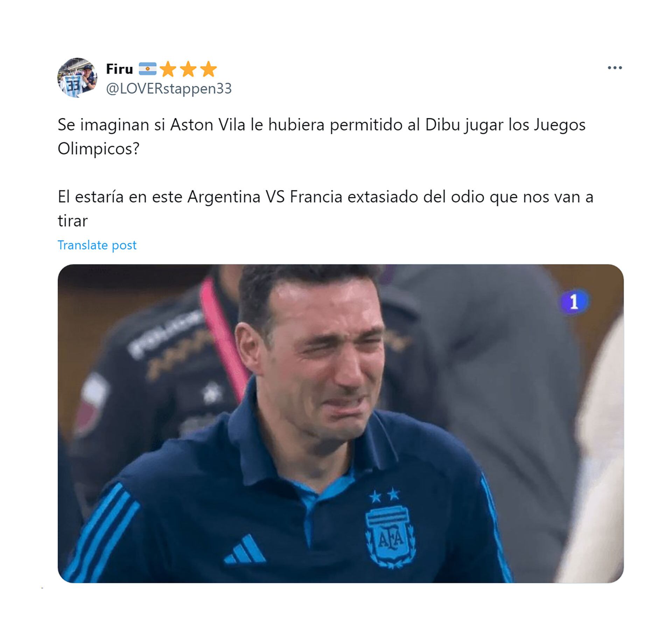This screenshot has height=636, width=672.
Task: Click the last gold star in the name
Action: (x=209, y=69)
